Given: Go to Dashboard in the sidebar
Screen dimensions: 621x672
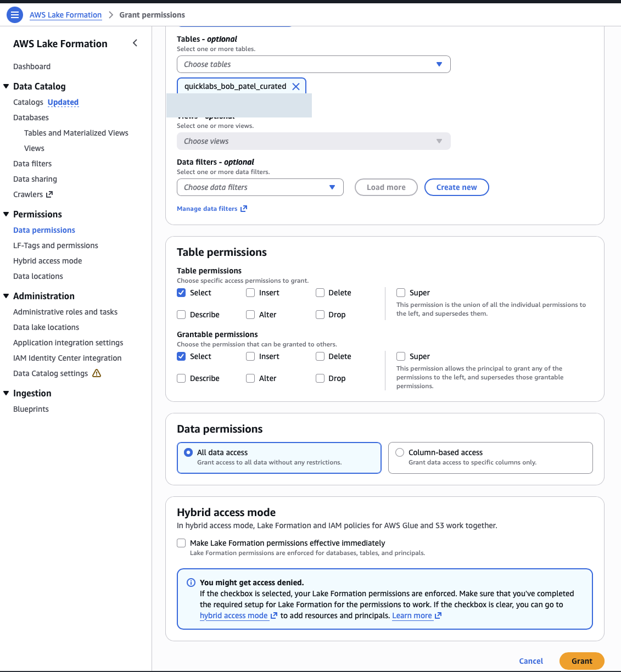Looking at the screenshot, I should 32,66.
